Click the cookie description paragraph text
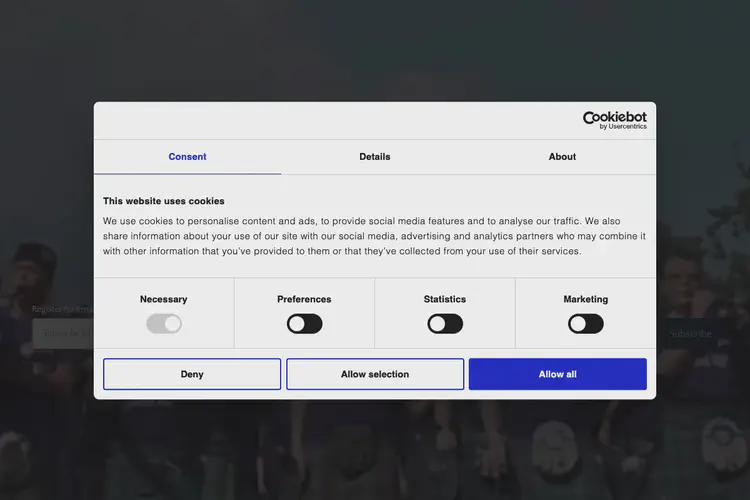Viewport: 750px width, 500px height. pyautogui.click(x=374, y=236)
